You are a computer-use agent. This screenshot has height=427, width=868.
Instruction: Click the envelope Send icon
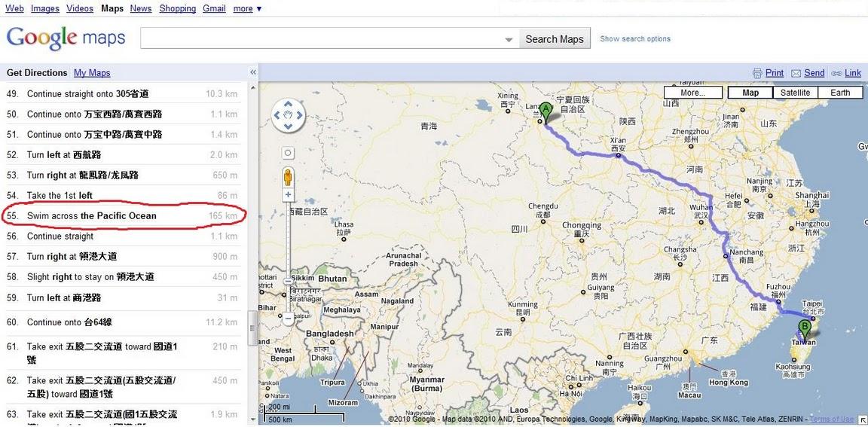coord(796,73)
